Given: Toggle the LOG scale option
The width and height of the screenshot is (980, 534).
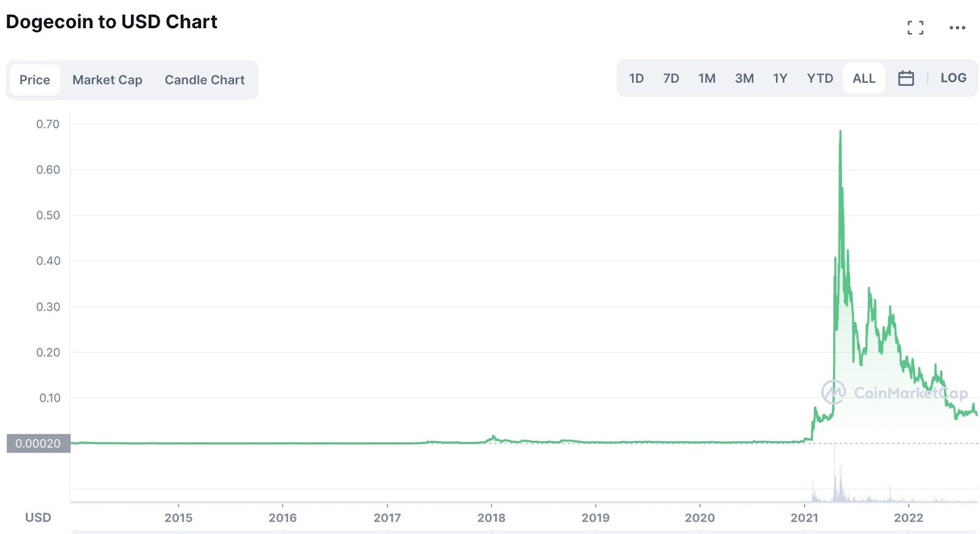Looking at the screenshot, I should click(x=953, y=78).
